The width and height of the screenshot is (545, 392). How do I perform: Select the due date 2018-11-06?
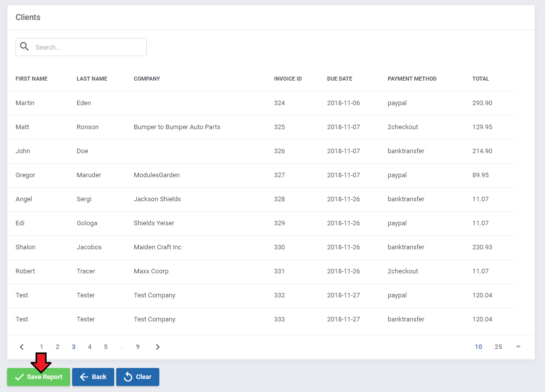click(x=344, y=103)
